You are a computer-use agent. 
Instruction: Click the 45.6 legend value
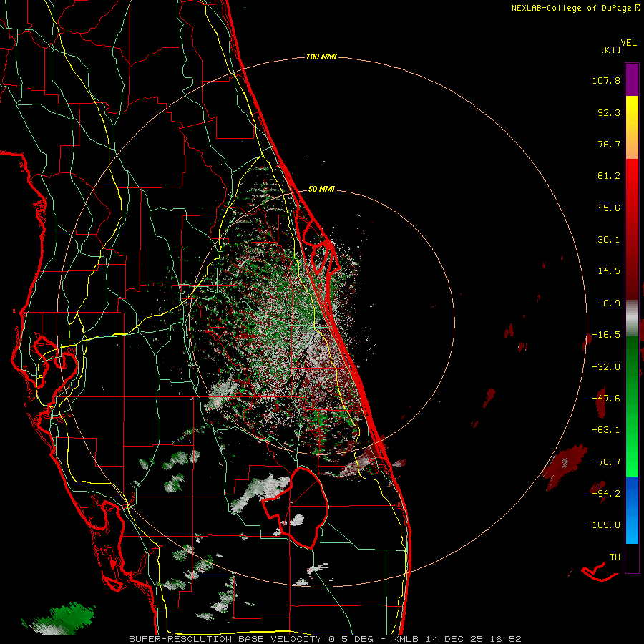609,208
